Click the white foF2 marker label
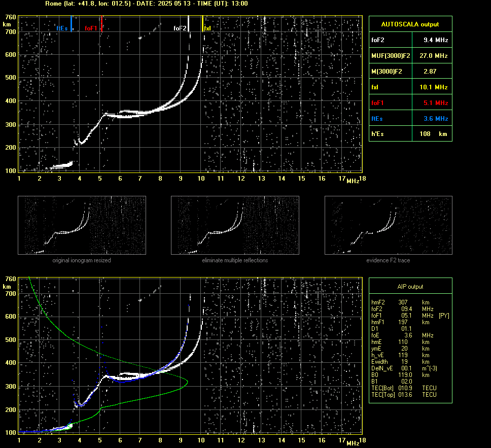 (x=180, y=28)
